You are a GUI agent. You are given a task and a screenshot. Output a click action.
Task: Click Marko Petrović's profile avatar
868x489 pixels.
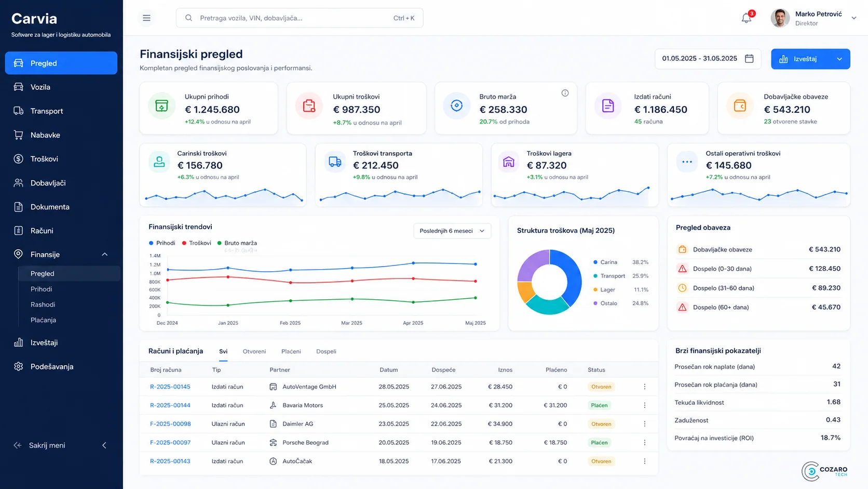[x=780, y=18]
